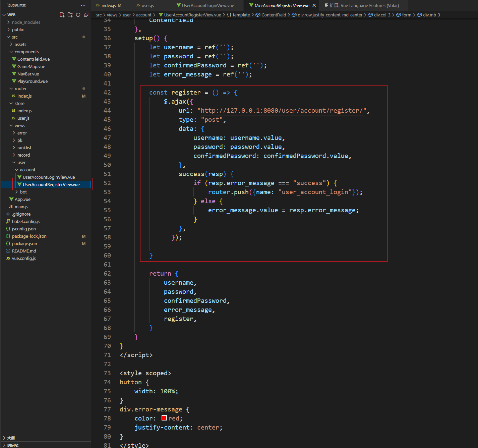Click the src breadcrumb segment
The height and width of the screenshot is (448, 478).
coord(99,15)
